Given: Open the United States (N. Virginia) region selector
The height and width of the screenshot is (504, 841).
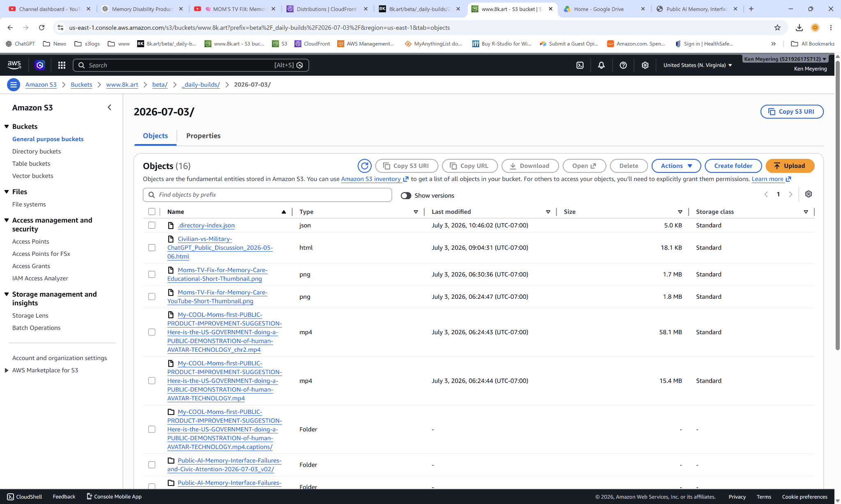Looking at the screenshot, I should [698, 65].
